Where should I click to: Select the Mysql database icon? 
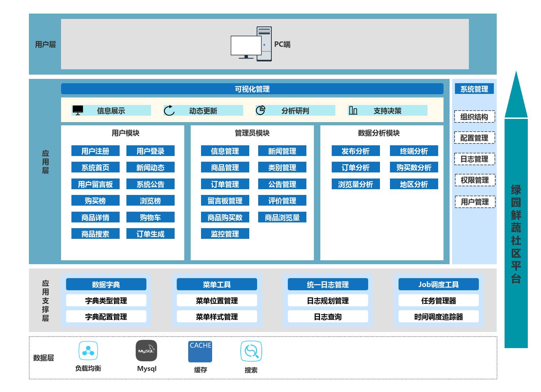point(146,351)
